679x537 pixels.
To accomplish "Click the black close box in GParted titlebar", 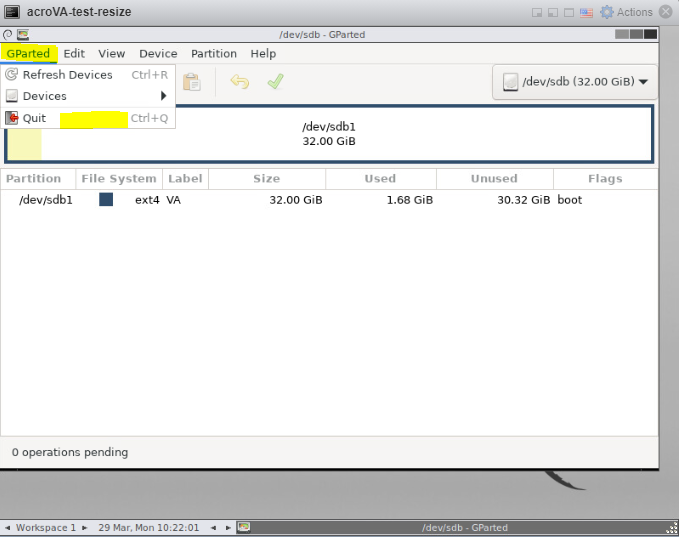I will pyautogui.click(x=650, y=34).
